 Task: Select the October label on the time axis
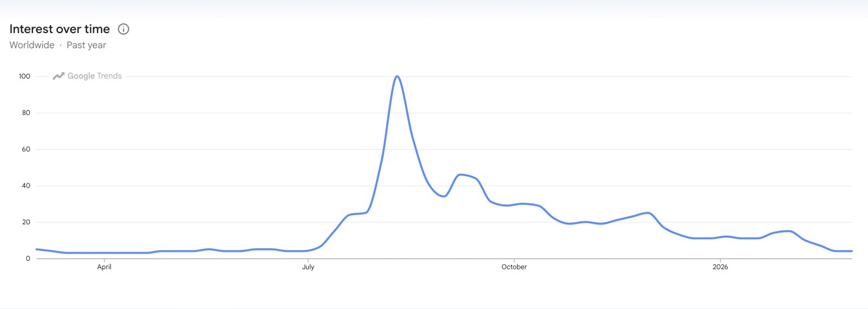coord(514,267)
